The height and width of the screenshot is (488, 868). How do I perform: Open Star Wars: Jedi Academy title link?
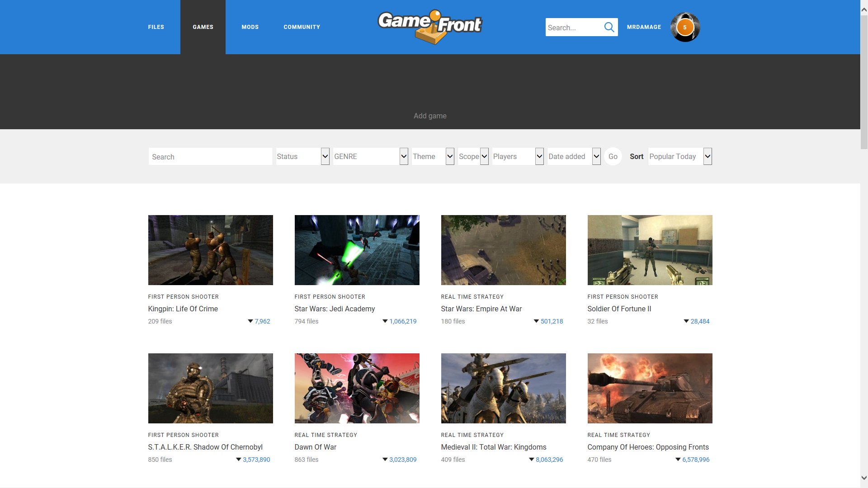click(x=335, y=309)
